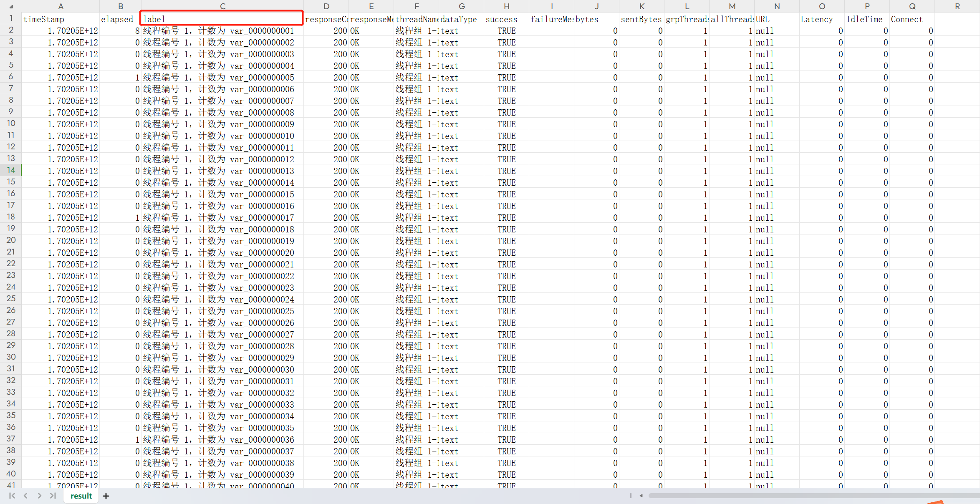Select column N header
Screen dimensions: 980x504
pyautogui.click(x=777, y=6)
